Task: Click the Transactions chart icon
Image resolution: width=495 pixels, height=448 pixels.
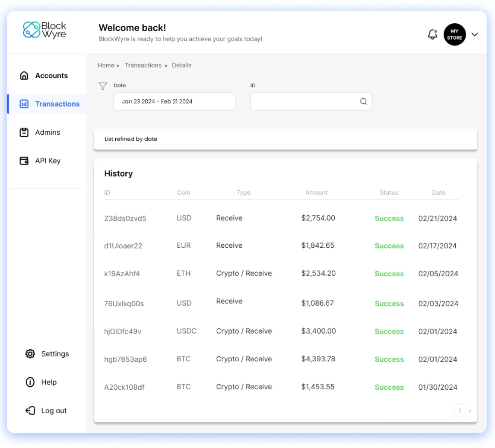Action: (24, 104)
